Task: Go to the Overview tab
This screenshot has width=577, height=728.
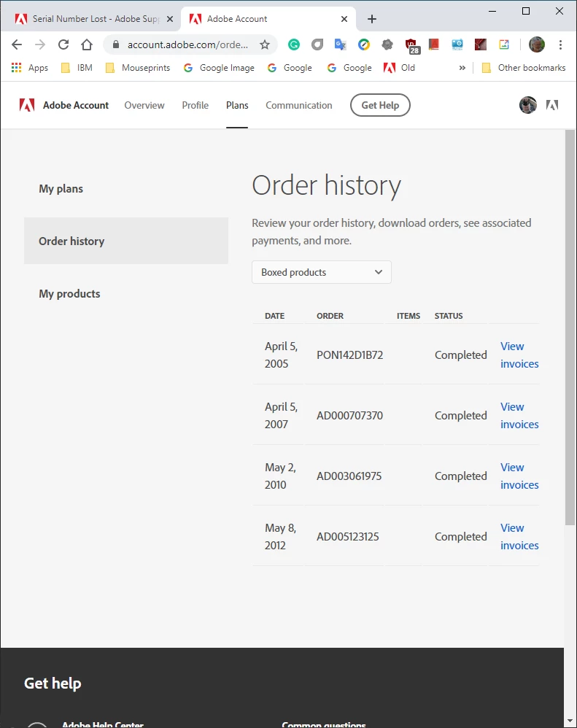Action: 144,105
